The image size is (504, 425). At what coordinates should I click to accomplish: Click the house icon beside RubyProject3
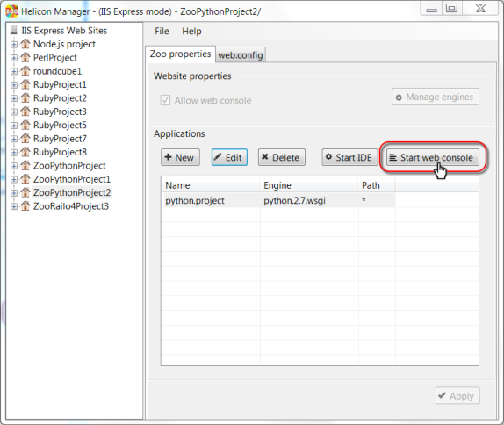point(25,112)
